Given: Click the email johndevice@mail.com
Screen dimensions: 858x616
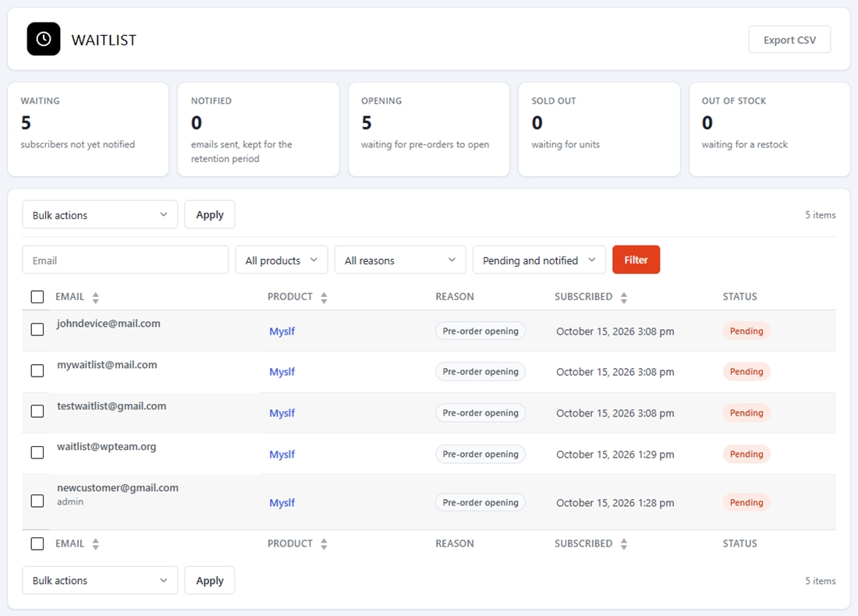Looking at the screenshot, I should [108, 324].
